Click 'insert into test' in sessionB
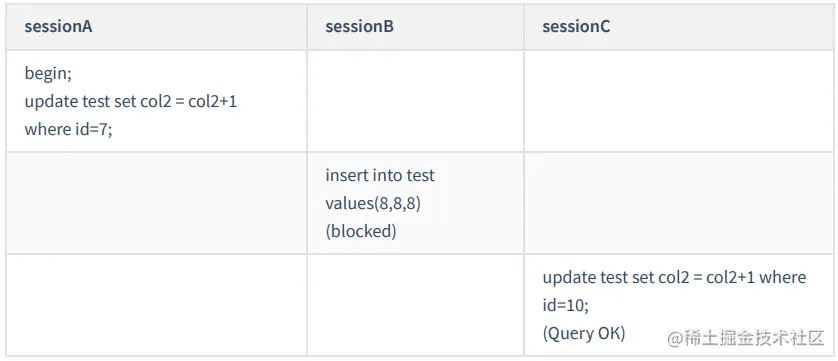Image resolution: width=838 pixels, height=361 pixels. [x=380, y=175]
